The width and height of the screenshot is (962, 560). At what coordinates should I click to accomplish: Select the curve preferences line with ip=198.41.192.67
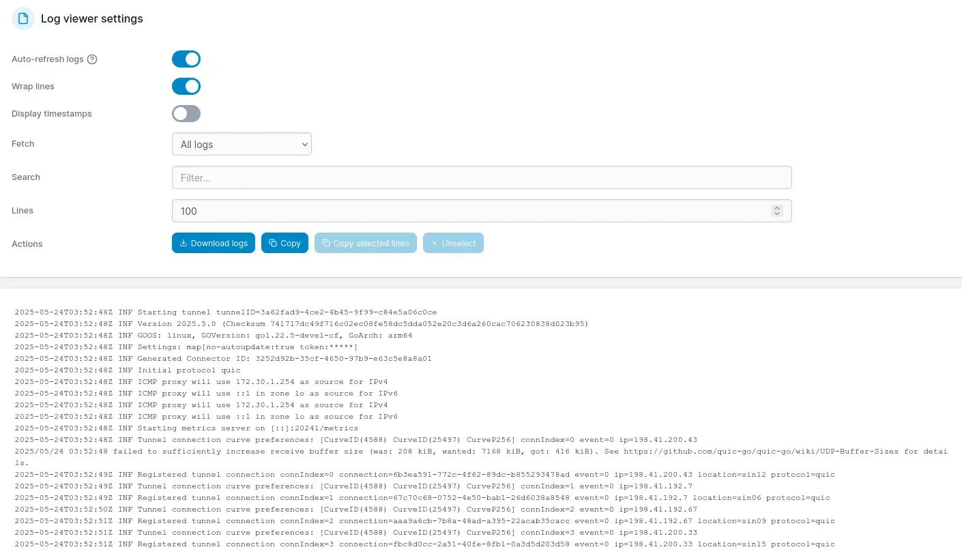(355, 510)
